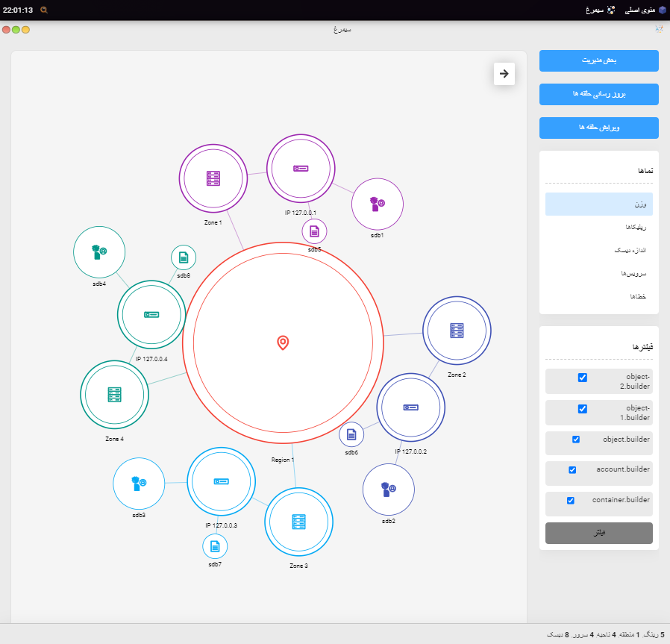
Task: Select the Zone 1 server rack node
Action: [x=213, y=178]
